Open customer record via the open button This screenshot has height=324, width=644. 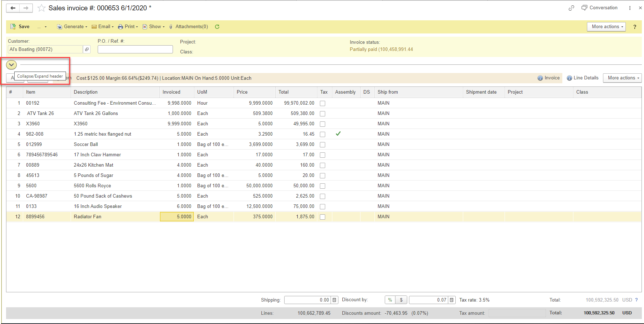[87, 49]
